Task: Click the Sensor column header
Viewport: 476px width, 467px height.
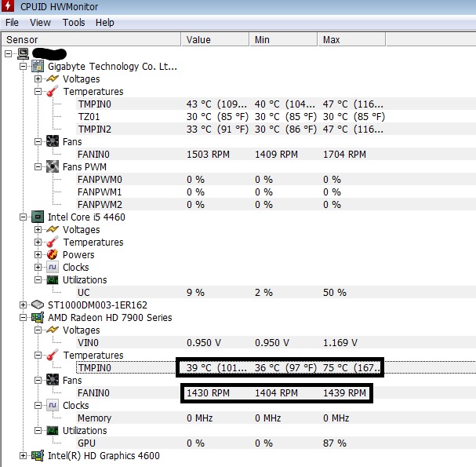Action: pos(90,39)
